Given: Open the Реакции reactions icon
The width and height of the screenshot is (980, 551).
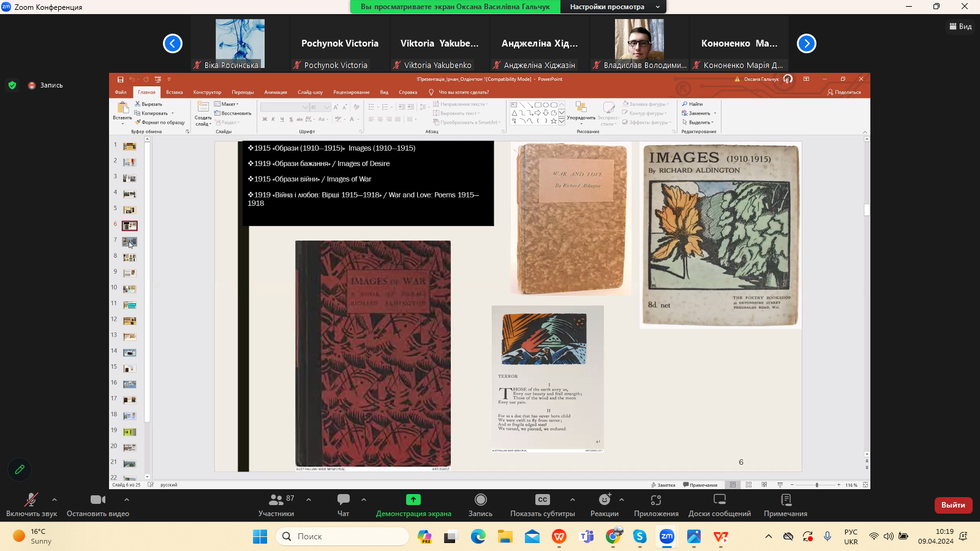Looking at the screenshot, I should 604,500.
